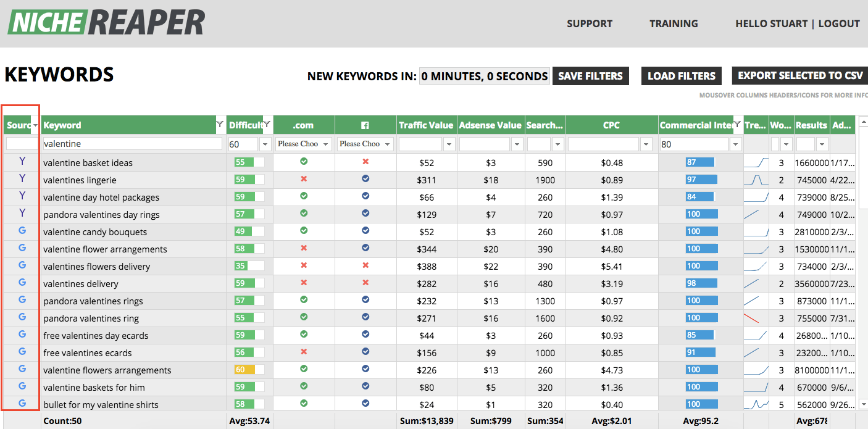This screenshot has height=429, width=868.
Task: Click the Yahoo source icon for valentine basket ideas
Action: (x=22, y=161)
